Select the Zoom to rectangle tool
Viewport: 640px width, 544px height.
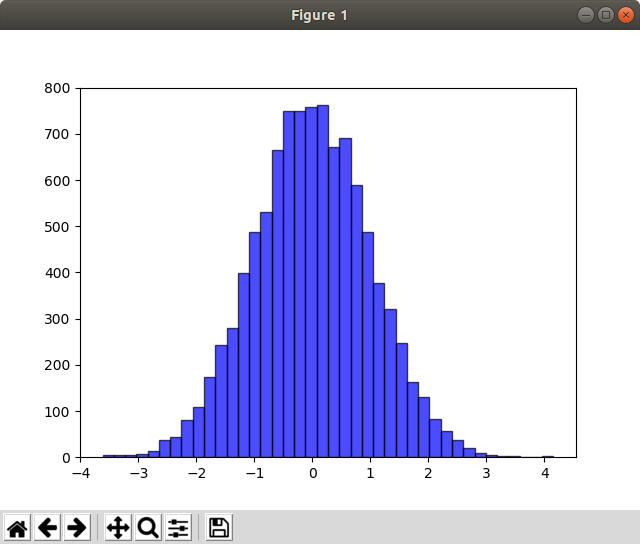coord(148,528)
